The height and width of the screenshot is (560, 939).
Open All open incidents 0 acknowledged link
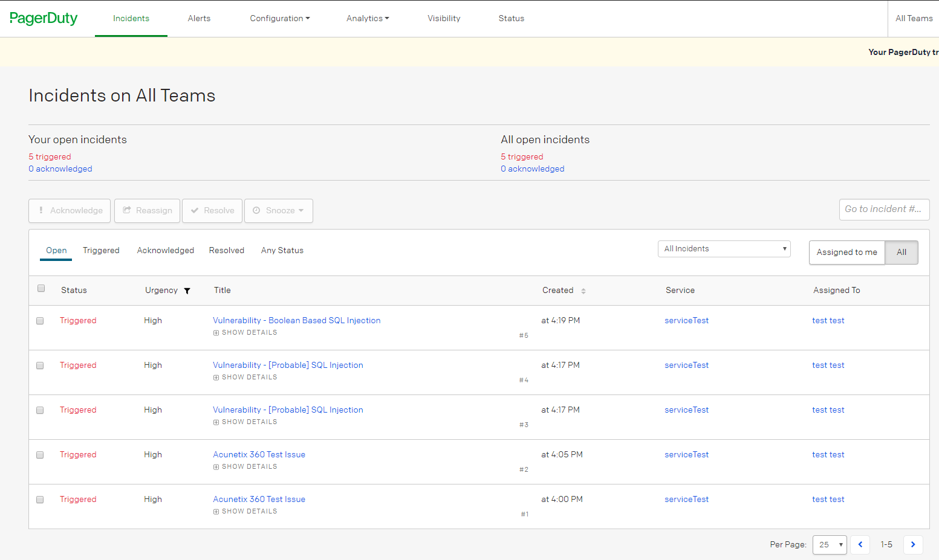click(533, 169)
